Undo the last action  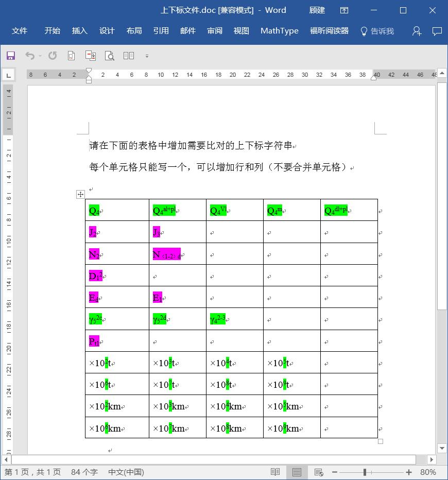coord(30,56)
